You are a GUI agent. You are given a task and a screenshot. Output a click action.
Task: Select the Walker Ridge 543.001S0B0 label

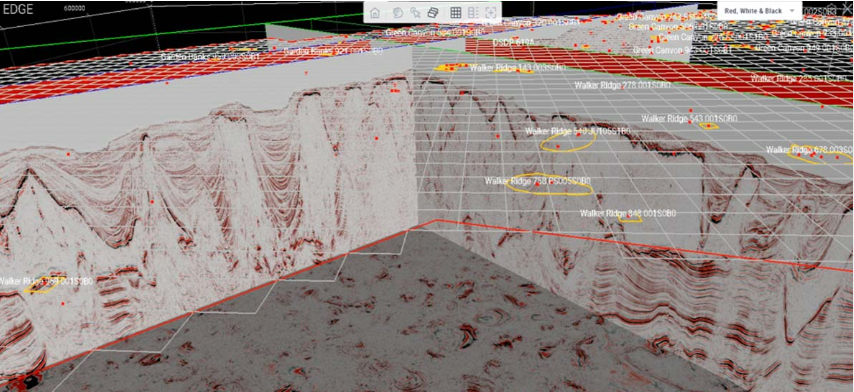point(689,118)
